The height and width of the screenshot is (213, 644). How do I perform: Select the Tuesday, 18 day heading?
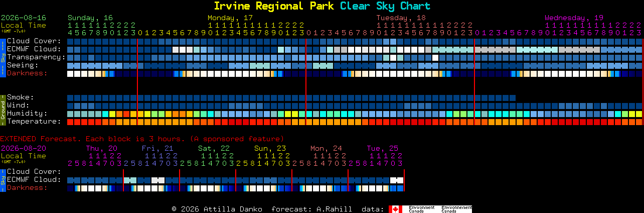[x=401, y=18]
